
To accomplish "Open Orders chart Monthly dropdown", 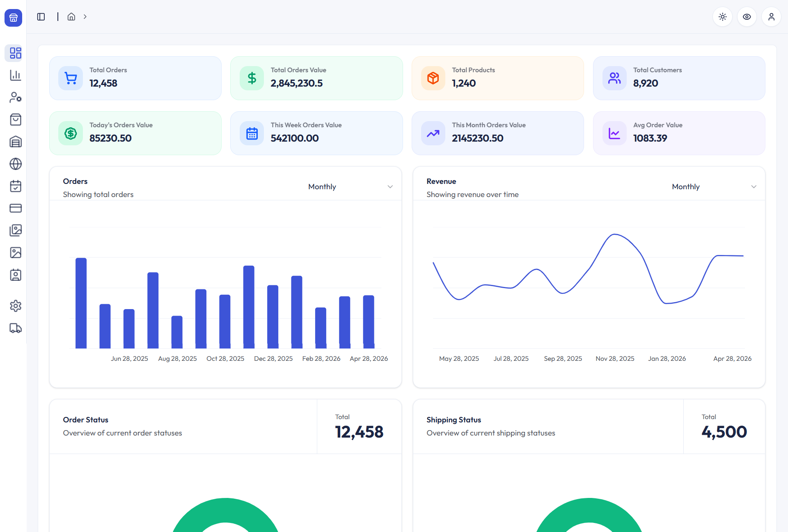I will 350,187.
